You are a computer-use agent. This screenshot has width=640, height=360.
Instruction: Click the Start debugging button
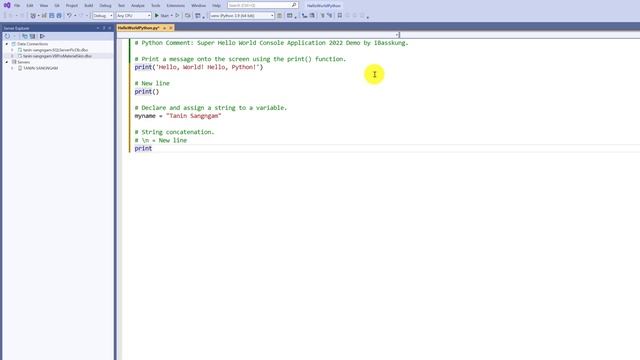click(x=162, y=16)
